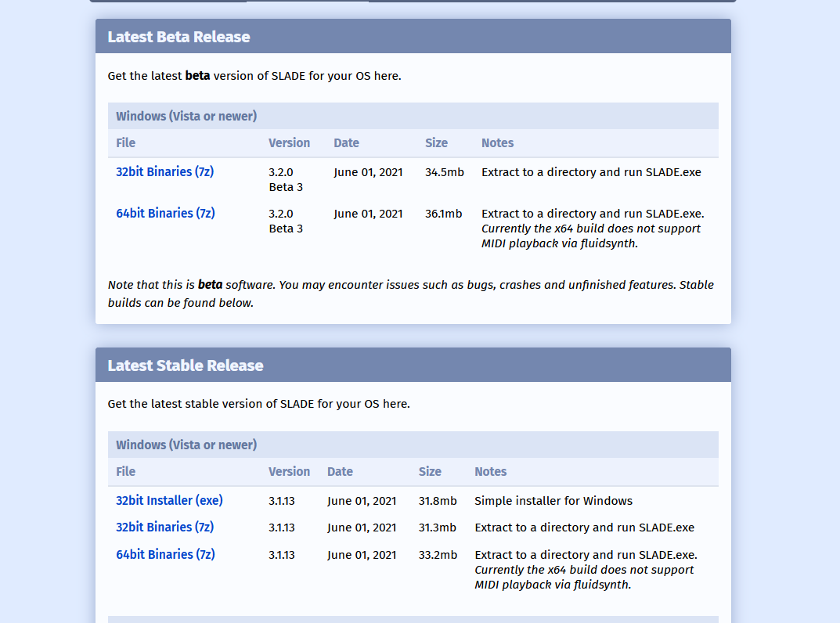Image resolution: width=840 pixels, height=623 pixels.
Task: Click June 01, 2021 in stable 64bit Binaries row
Action: tap(362, 555)
